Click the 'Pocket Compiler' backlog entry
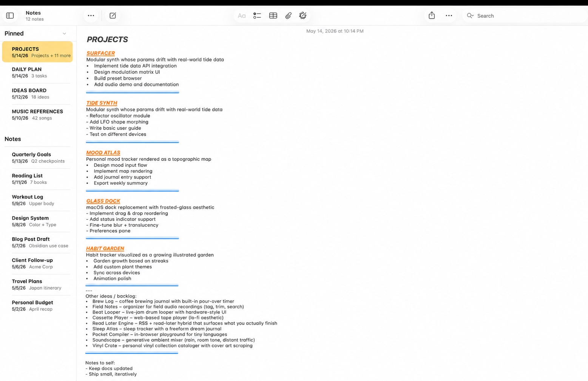Image resolution: width=588 pixels, height=381 pixels. pyautogui.click(x=160, y=335)
